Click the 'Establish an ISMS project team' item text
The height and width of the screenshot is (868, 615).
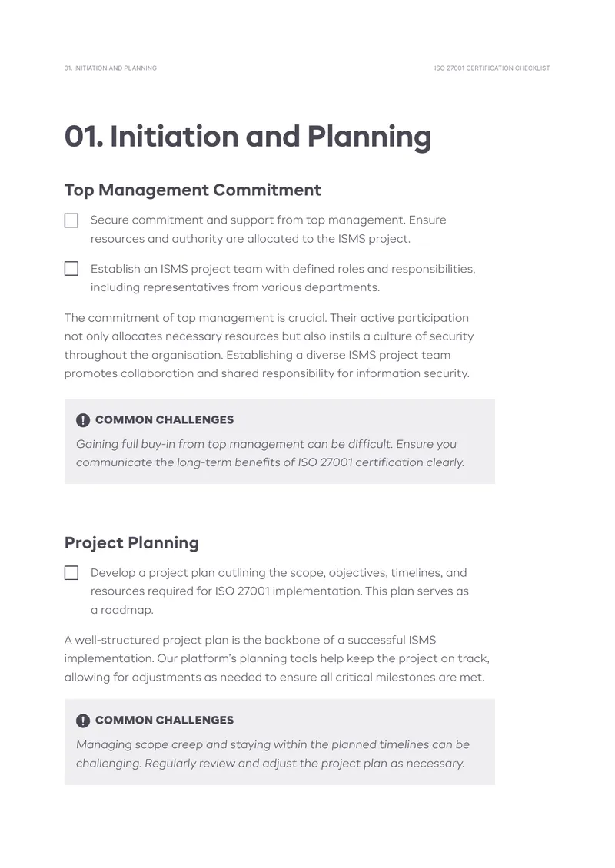click(x=283, y=278)
